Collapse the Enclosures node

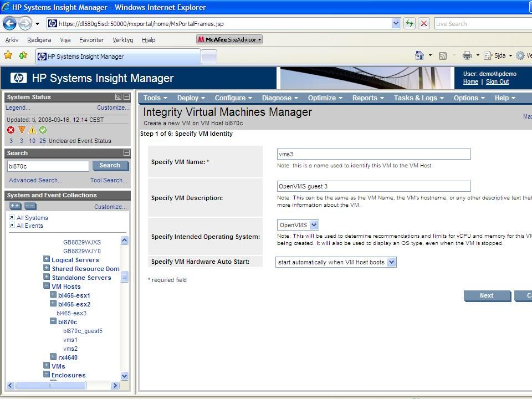click(47, 374)
